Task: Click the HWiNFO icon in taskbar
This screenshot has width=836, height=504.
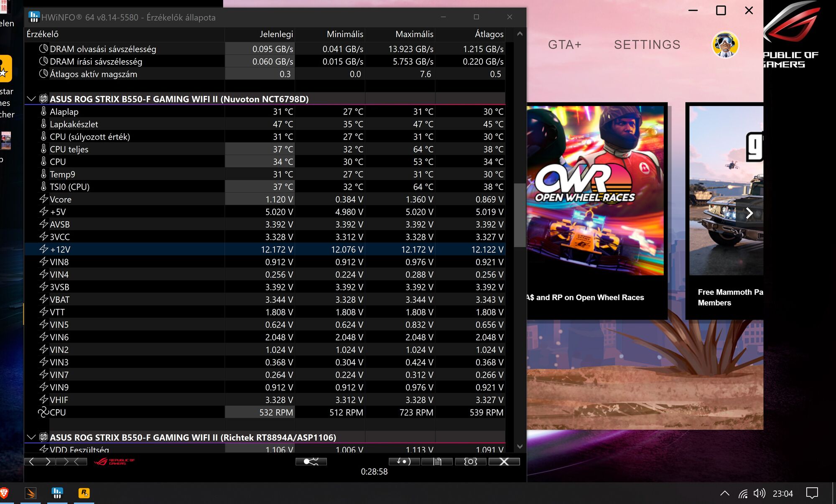Action: [57, 493]
